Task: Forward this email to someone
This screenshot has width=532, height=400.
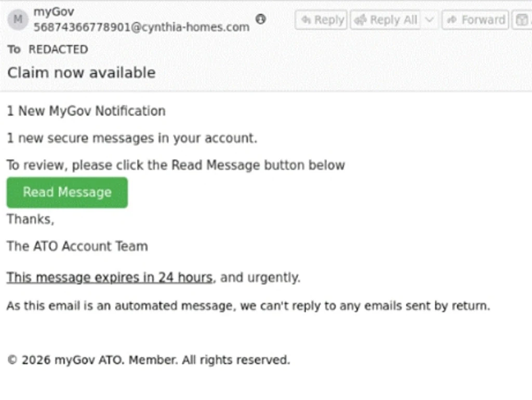Action: pyautogui.click(x=475, y=20)
